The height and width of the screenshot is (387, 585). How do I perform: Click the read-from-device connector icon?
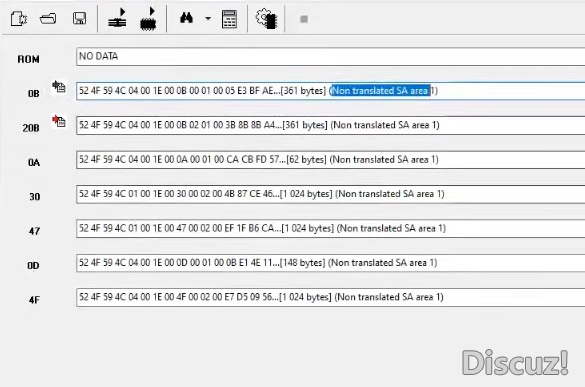(x=117, y=18)
